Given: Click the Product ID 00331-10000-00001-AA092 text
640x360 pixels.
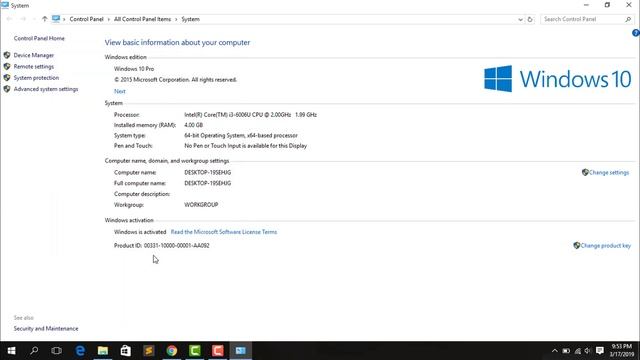Looking at the screenshot, I should pos(162,246).
